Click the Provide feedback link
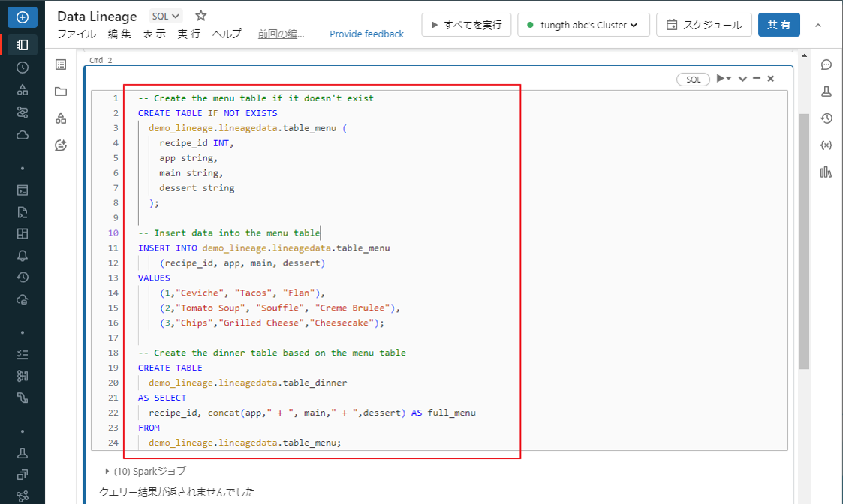The height and width of the screenshot is (504, 843). click(x=366, y=34)
